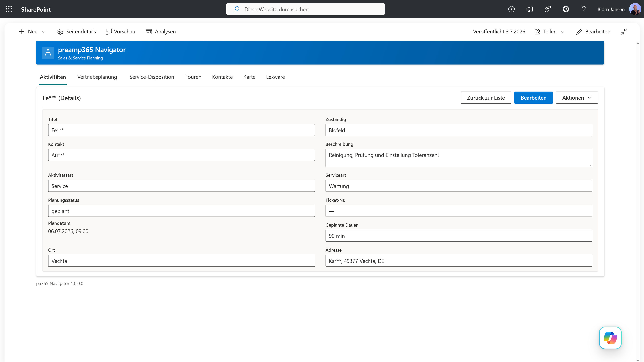Focus the Diese Website durchsuchen search box

coord(305,9)
